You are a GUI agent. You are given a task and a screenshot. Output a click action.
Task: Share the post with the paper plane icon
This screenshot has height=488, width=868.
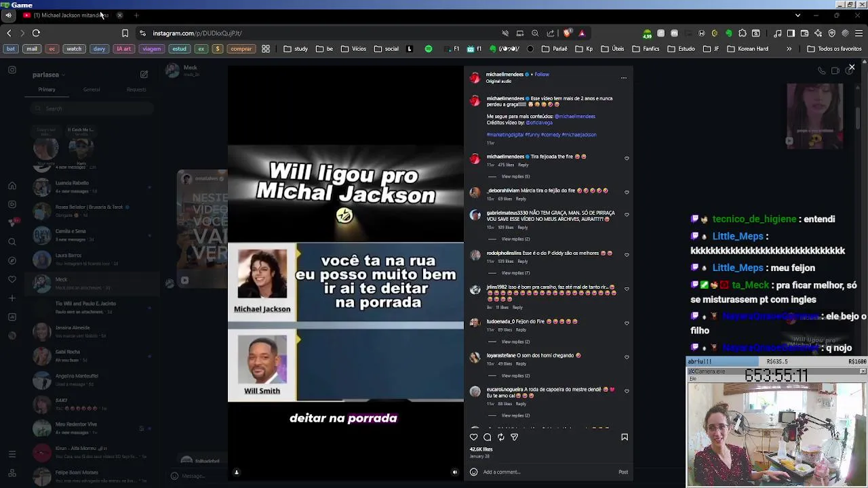tap(515, 437)
